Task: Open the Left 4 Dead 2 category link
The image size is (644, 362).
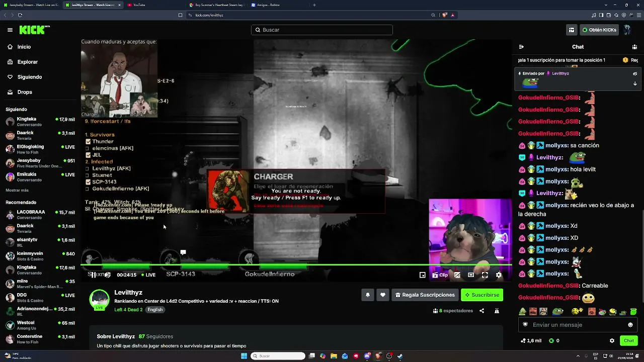Action: (x=128, y=310)
